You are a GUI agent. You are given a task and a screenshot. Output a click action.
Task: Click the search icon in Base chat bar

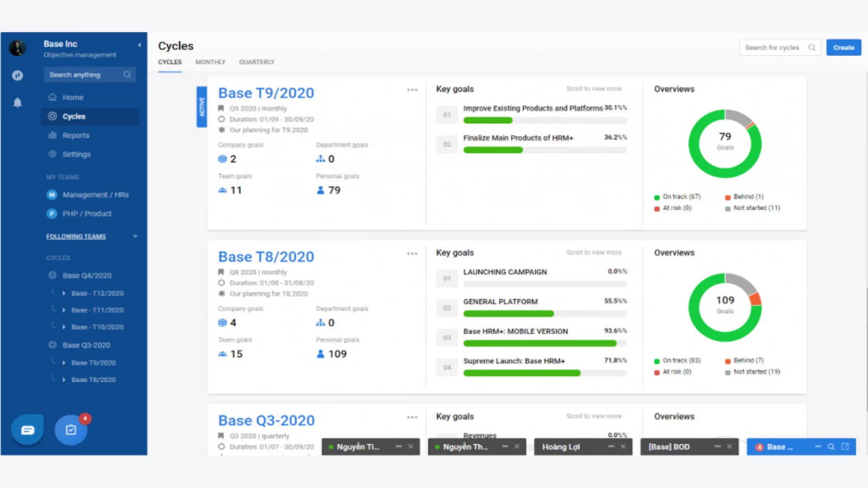point(831,446)
